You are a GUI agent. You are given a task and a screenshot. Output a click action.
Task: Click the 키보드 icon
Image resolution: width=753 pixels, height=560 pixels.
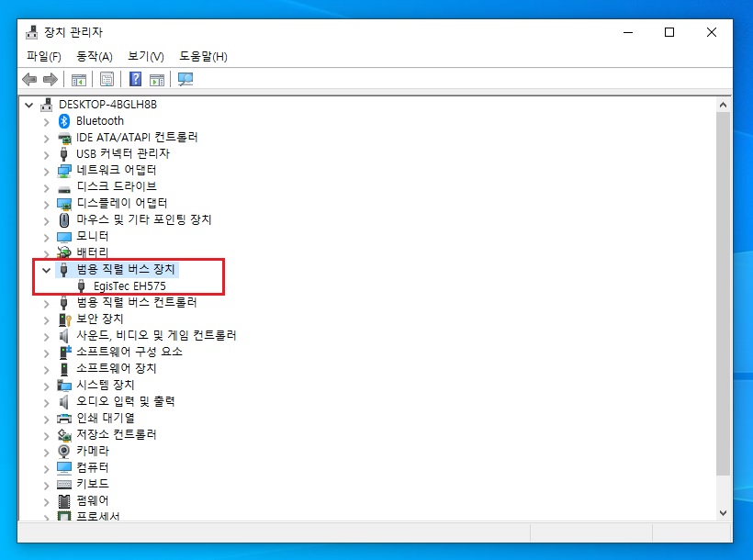point(64,485)
